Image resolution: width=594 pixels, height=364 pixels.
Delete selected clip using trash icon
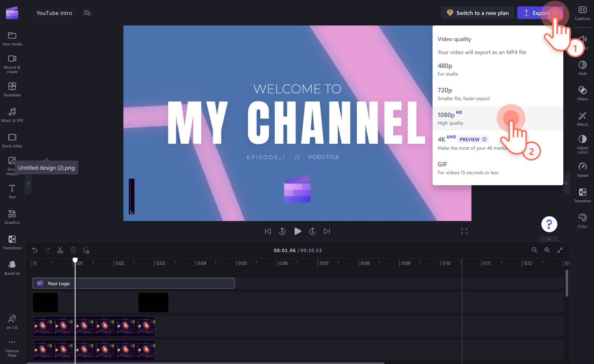[x=73, y=250]
